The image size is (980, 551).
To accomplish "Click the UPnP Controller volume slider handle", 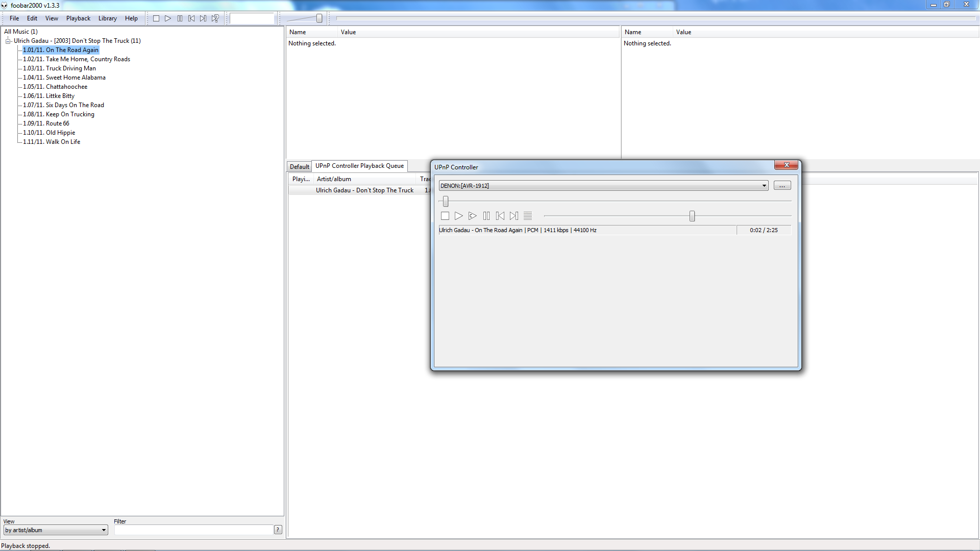I will point(692,216).
